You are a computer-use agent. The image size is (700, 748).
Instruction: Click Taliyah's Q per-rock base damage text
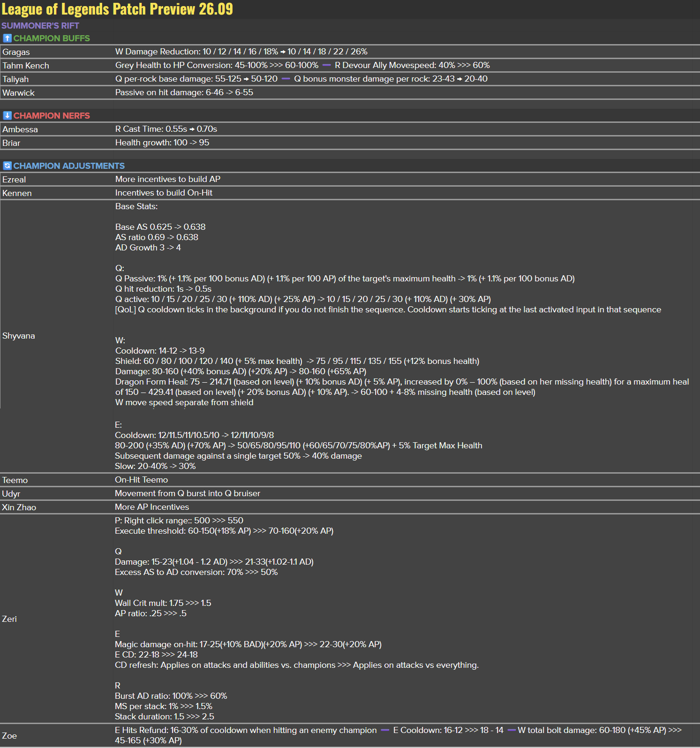[196, 79]
